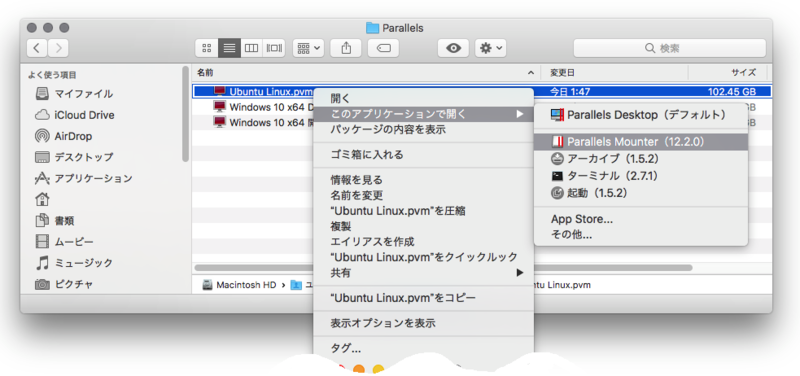
Task: Open with Parallels Mounter (12.2.0)
Action: [641, 142]
